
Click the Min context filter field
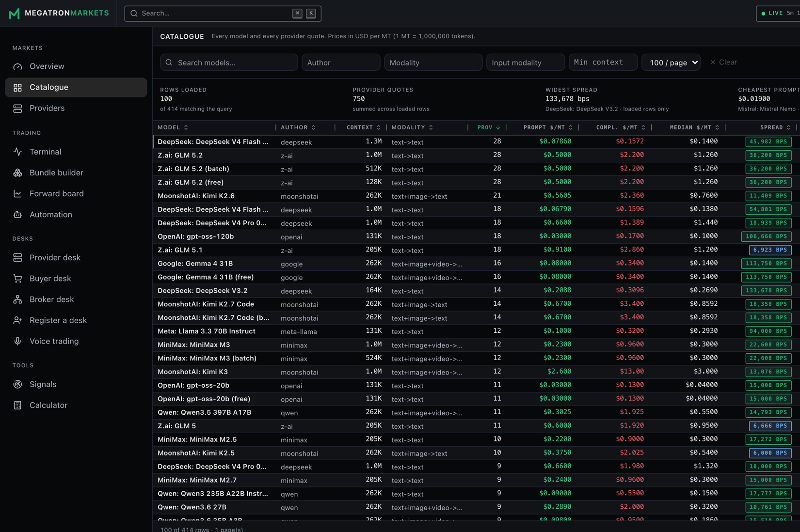click(603, 63)
